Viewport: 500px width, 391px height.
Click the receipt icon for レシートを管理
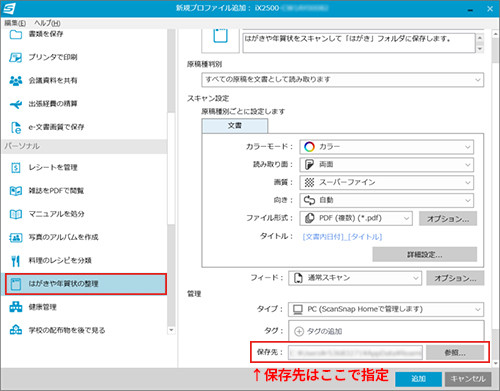(x=16, y=168)
